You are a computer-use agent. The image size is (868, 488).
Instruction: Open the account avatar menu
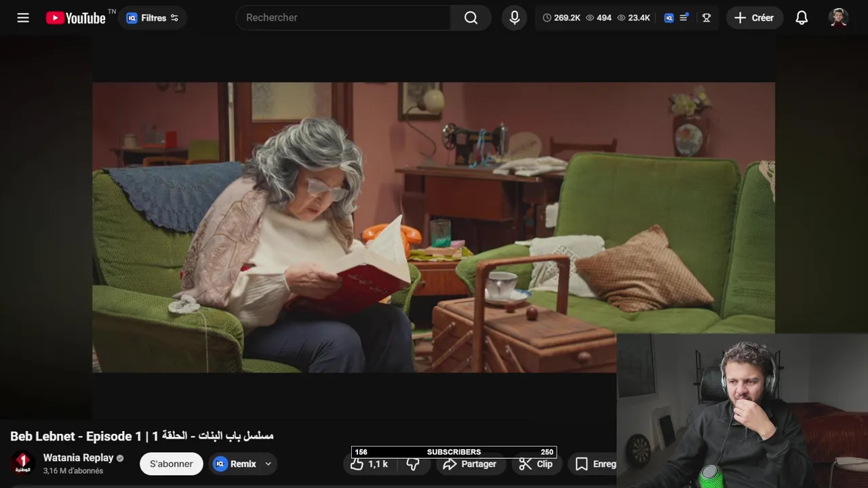coord(838,18)
